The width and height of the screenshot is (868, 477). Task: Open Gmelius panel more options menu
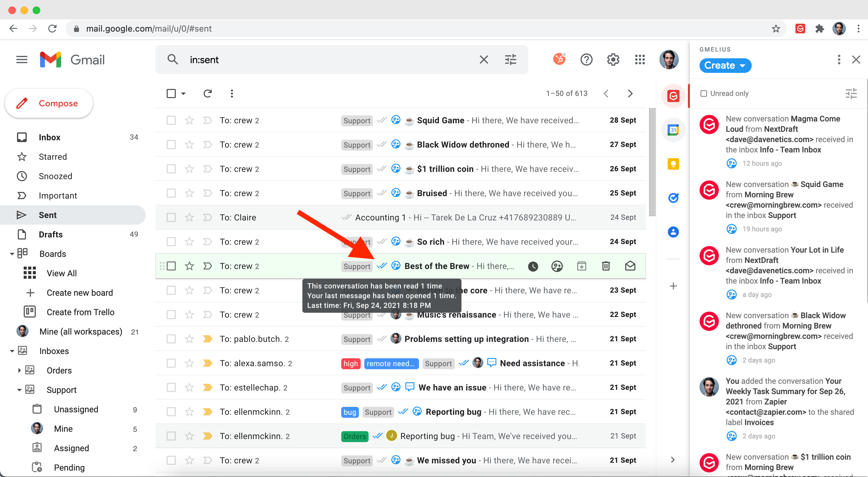pyautogui.click(x=839, y=60)
